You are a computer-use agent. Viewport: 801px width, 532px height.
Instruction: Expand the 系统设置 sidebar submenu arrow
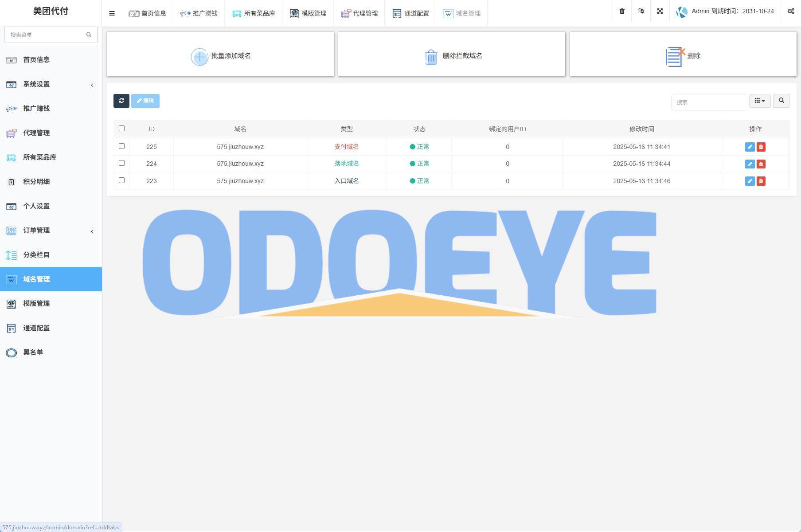click(92, 85)
